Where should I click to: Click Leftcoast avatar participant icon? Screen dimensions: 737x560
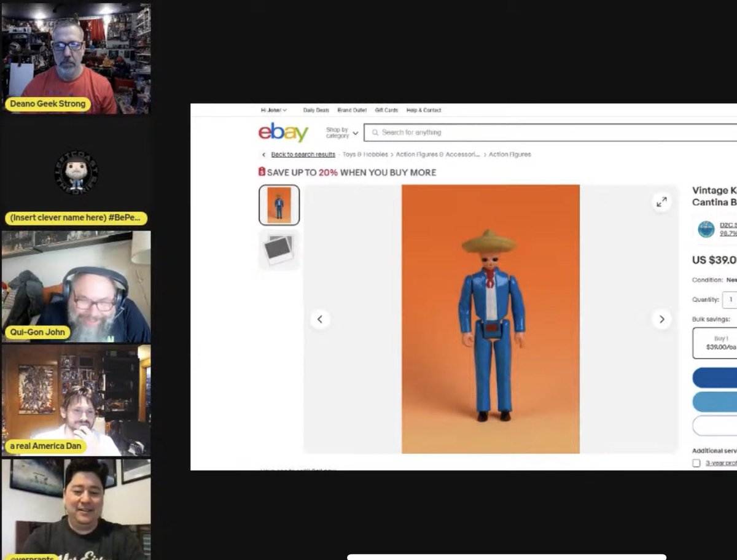tap(76, 173)
